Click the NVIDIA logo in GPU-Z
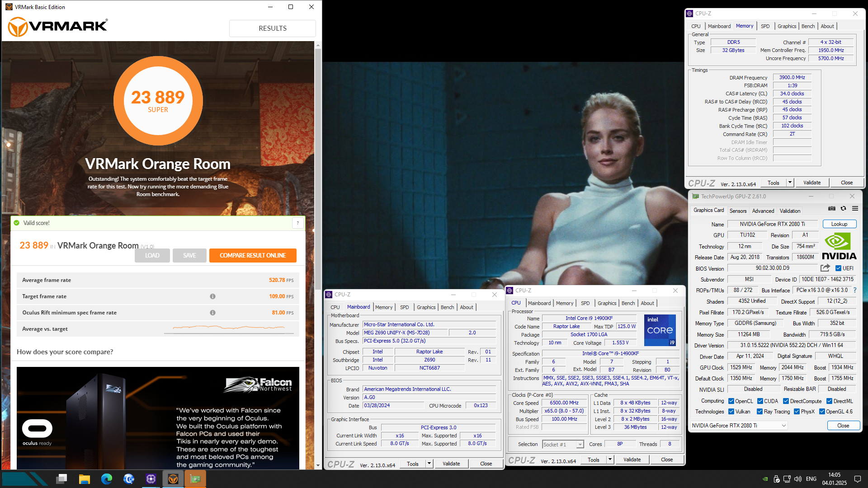This screenshot has height=488, width=868. [x=839, y=246]
